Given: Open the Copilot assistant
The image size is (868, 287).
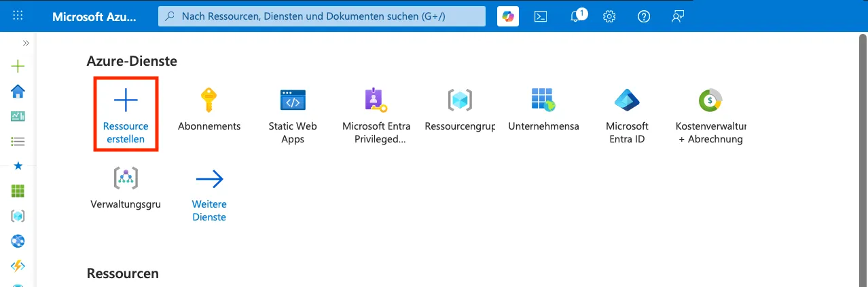Looking at the screenshot, I should (x=508, y=16).
